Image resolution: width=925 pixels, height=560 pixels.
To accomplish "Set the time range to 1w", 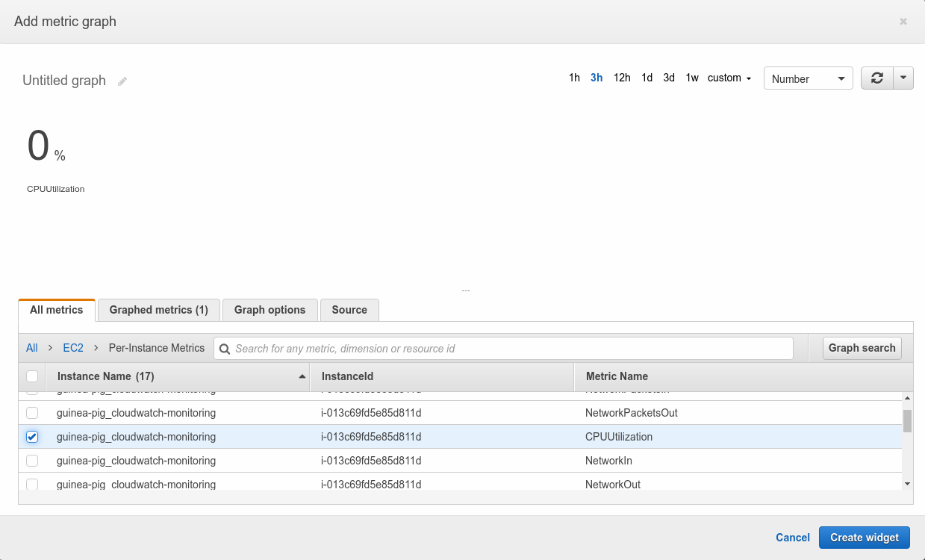I will pyautogui.click(x=692, y=78).
